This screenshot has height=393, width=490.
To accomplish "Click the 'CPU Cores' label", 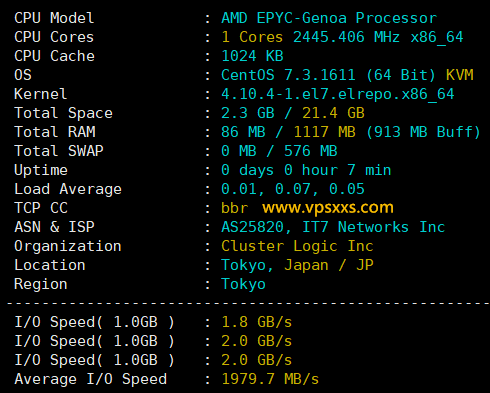I will tap(54, 37).
